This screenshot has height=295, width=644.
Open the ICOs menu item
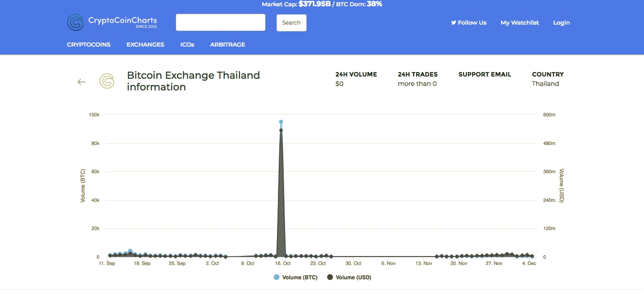(187, 44)
